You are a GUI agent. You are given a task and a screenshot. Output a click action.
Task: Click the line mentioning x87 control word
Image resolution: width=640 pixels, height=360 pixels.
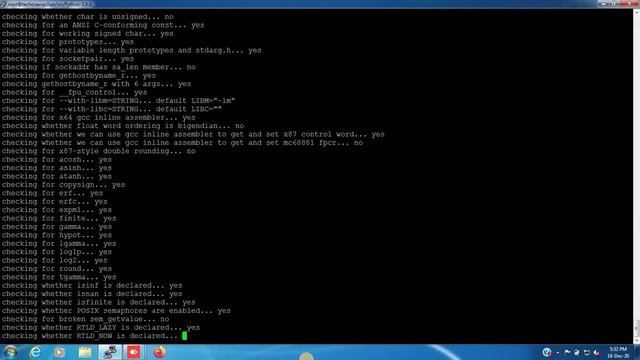tap(193, 134)
